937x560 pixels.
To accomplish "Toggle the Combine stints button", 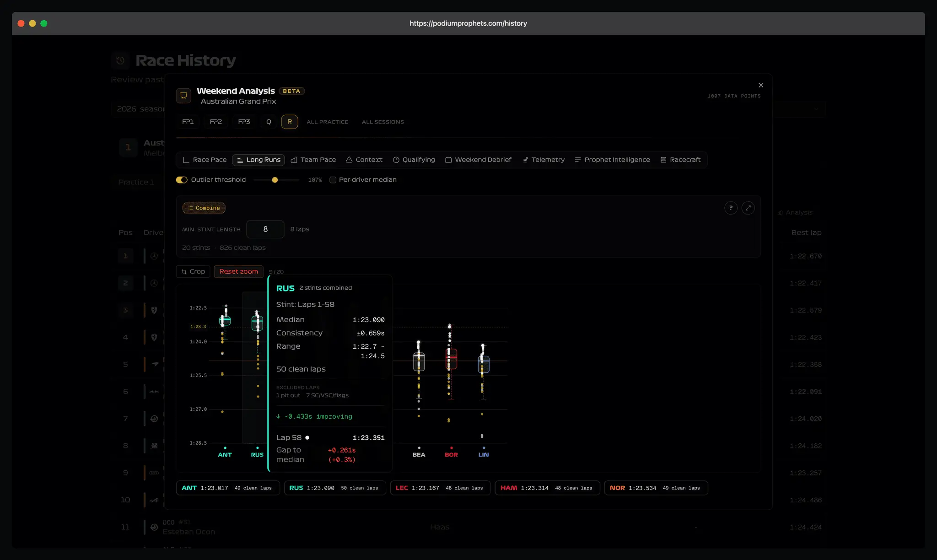I will (x=204, y=208).
